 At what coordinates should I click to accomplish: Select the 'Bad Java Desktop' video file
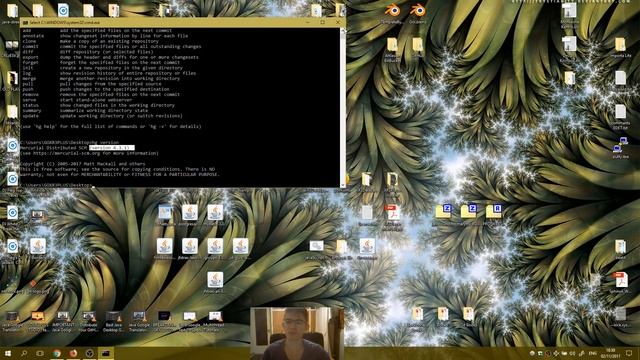pyautogui.click(x=113, y=321)
